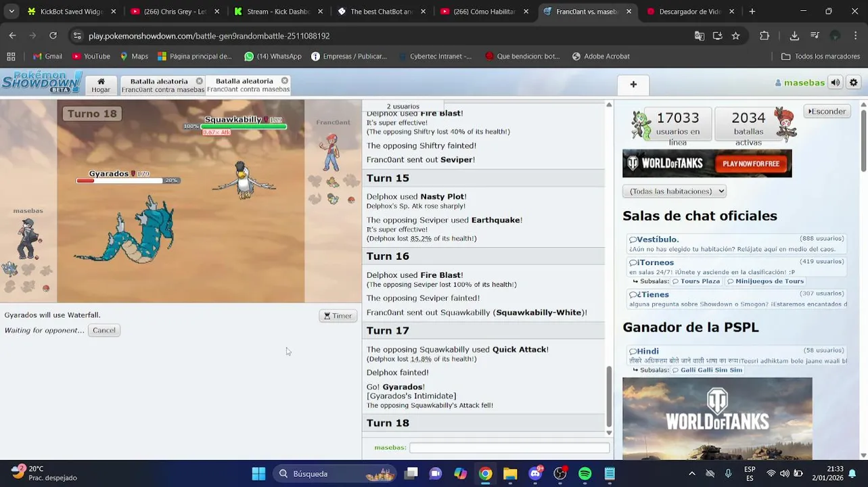The width and height of the screenshot is (868, 487).
Task: Close the first Batalla aleatoria tab
Action: pyautogui.click(x=199, y=81)
